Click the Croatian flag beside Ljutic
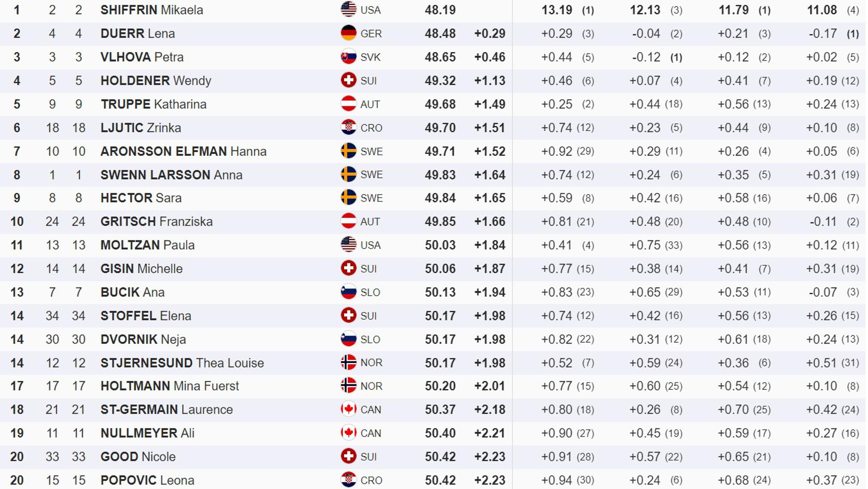This screenshot has width=868, height=489. (x=348, y=127)
